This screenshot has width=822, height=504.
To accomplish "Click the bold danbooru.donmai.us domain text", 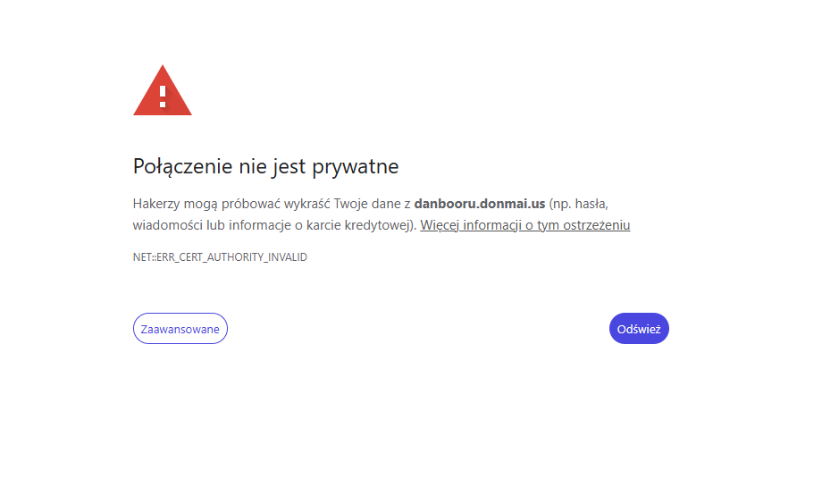I will [480, 204].
